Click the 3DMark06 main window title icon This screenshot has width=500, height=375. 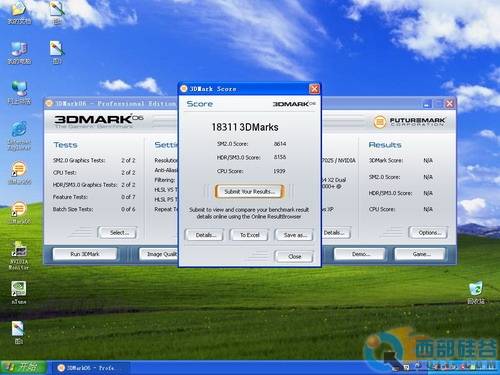tap(49, 103)
